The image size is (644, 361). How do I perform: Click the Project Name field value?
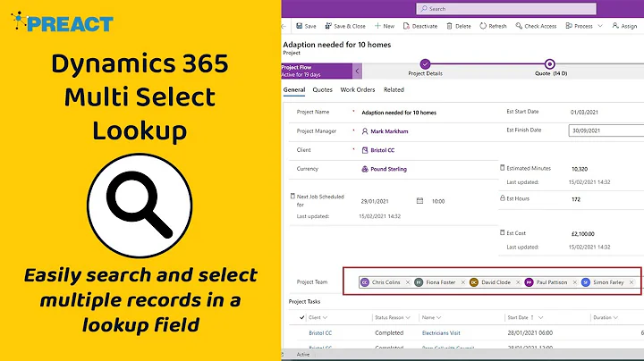[x=399, y=113]
